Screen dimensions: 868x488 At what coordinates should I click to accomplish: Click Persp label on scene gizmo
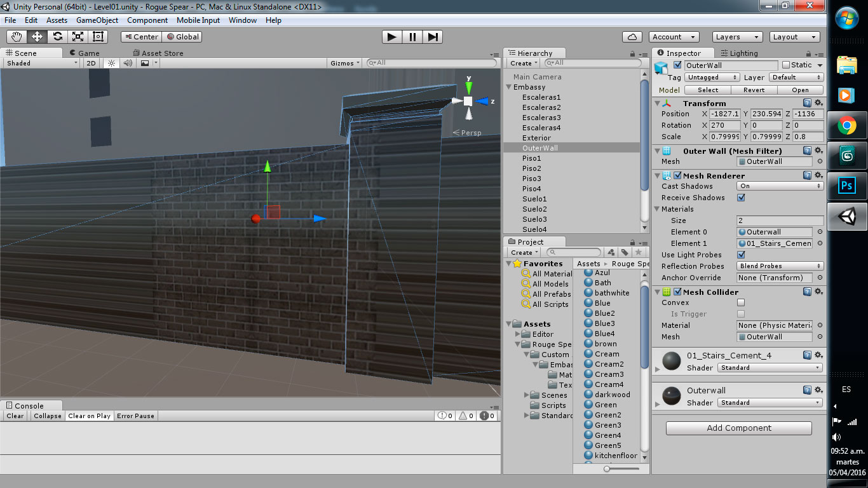pos(470,133)
